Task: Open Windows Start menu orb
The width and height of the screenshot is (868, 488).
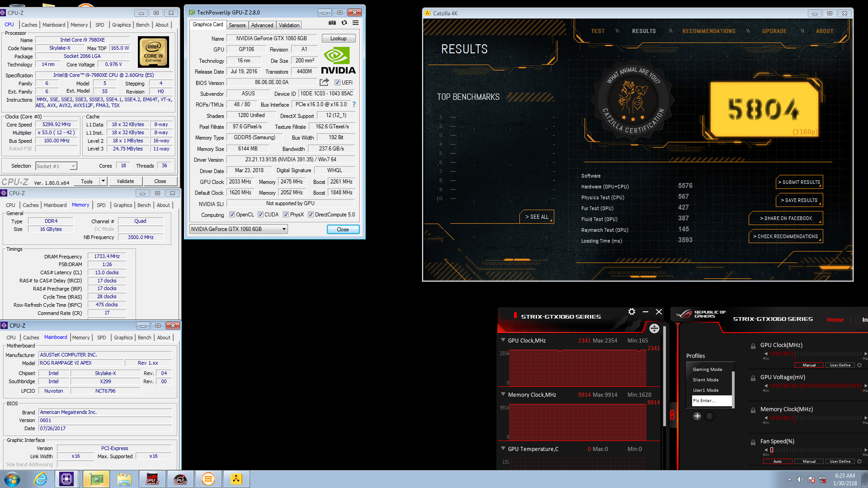Action: [x=12, y=479]
